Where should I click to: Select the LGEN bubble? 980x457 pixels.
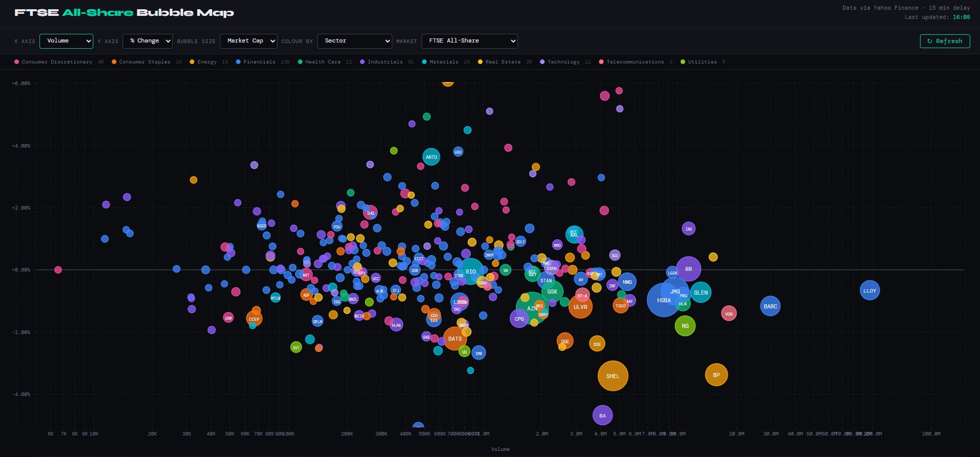tap(672, 273)
